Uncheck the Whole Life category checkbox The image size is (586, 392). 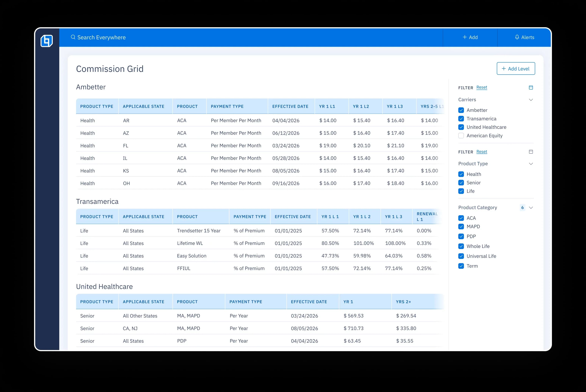point(461,246)
